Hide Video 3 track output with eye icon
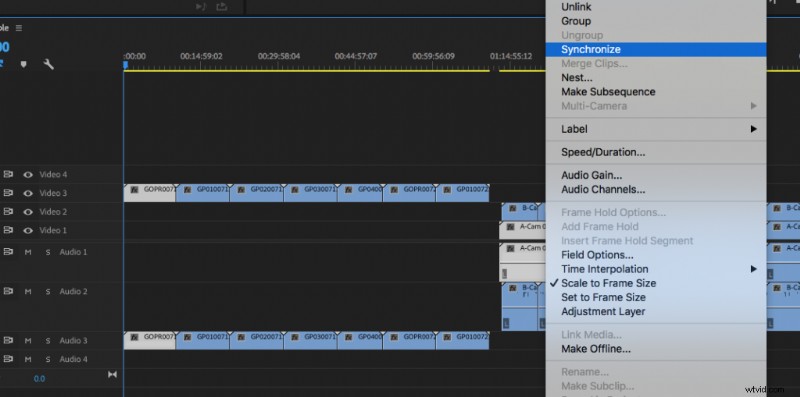 [28, 193]
